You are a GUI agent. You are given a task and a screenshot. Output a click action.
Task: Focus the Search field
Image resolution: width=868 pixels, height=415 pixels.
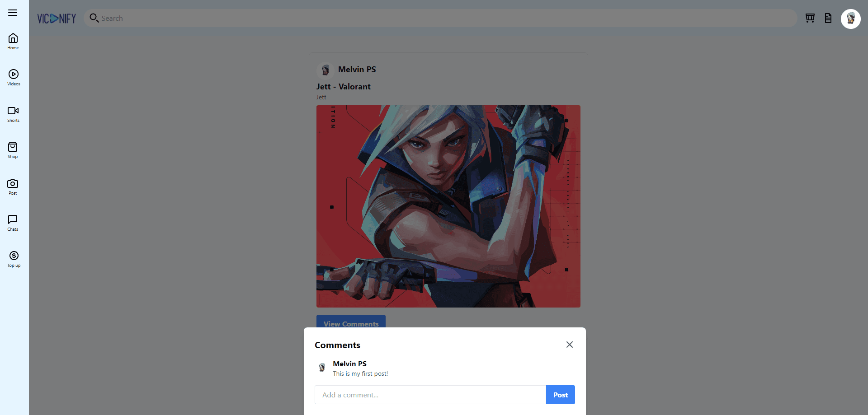[441, 18]
